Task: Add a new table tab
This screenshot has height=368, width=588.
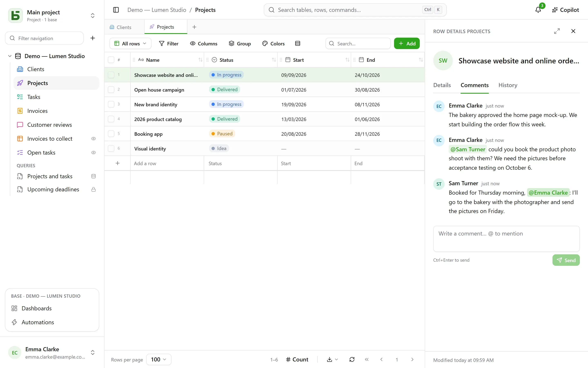Action: 194,27
